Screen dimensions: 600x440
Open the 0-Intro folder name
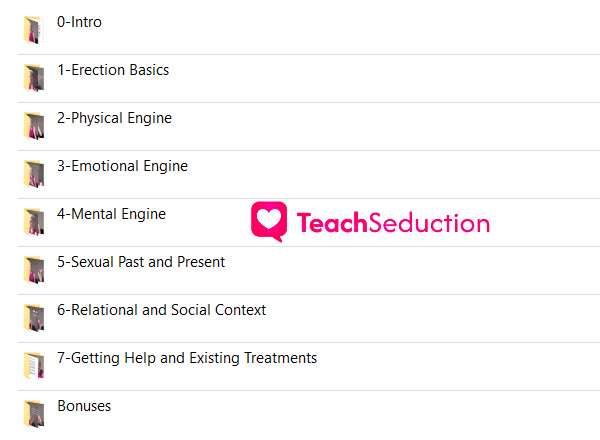coord(79,22)
